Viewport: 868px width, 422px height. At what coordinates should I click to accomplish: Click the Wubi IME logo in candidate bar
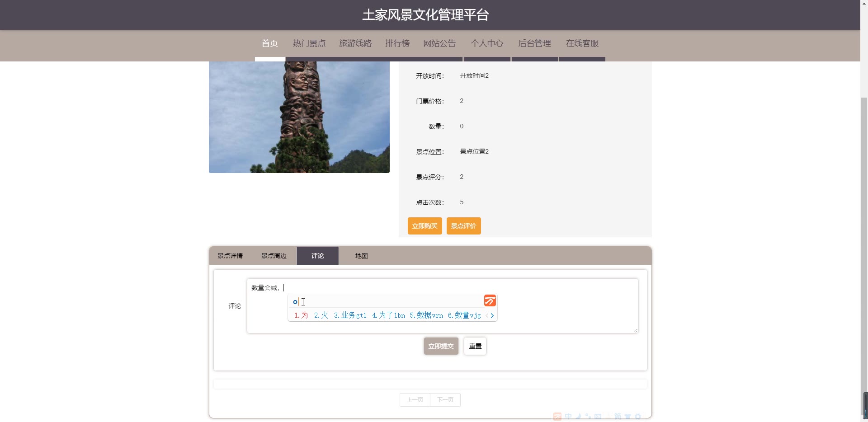(490, 300)
